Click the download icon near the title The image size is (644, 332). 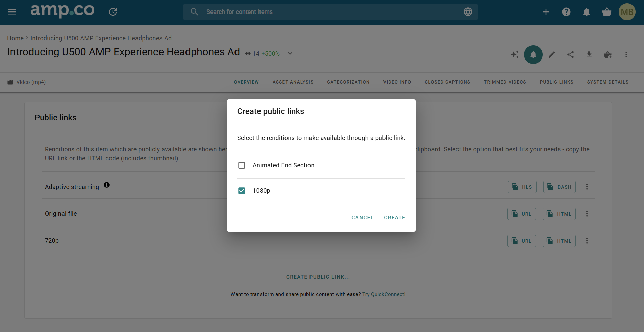(x=589, y=54)
